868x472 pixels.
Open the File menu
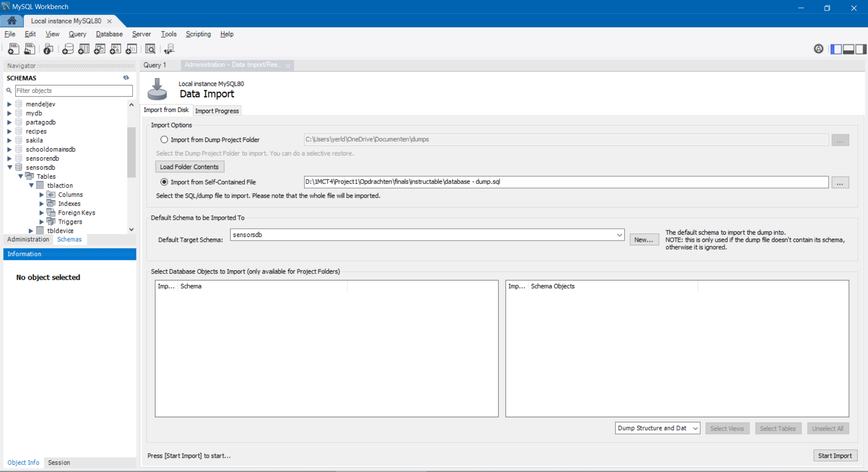point(10,34)
